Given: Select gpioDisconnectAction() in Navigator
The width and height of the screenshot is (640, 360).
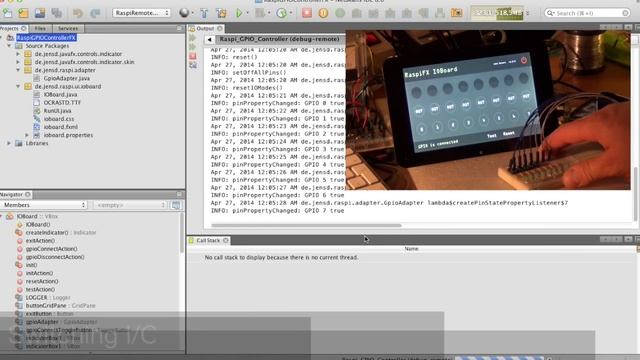Looking at the screenshot, I should pos(55,257).
